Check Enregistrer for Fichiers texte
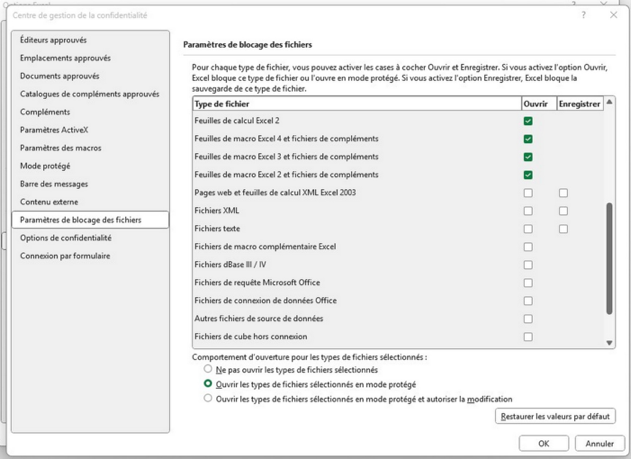Image resolution: width=631 pixels, height=459 pixels. click(563, 229)
